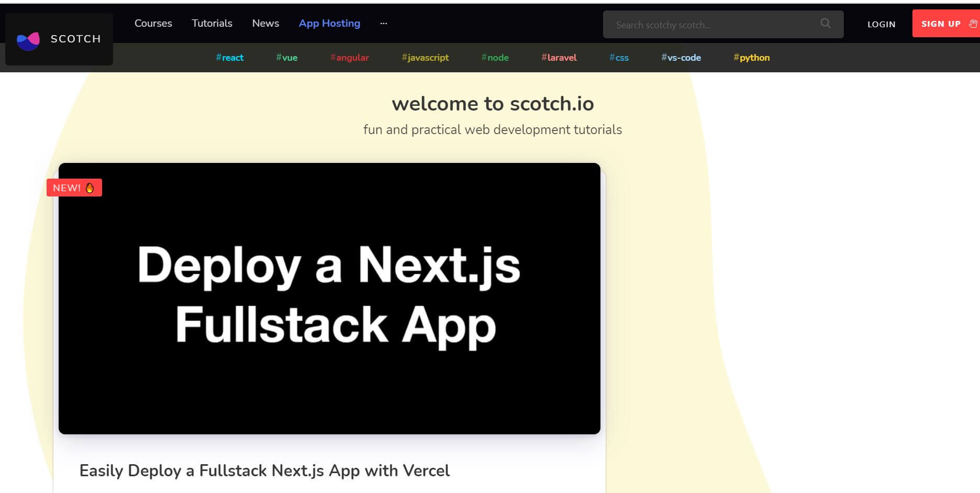Click the fire icon on the NEW badge

[90, 188]
